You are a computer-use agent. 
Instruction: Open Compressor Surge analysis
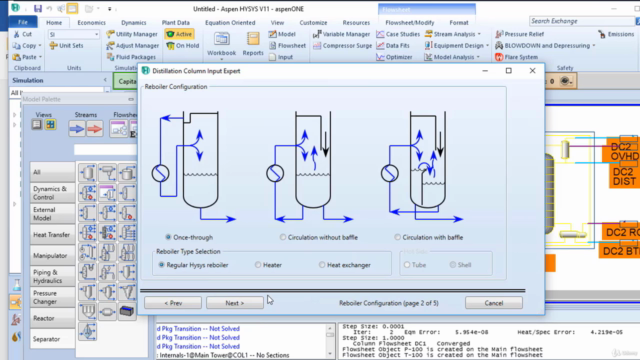pos(342,46)
